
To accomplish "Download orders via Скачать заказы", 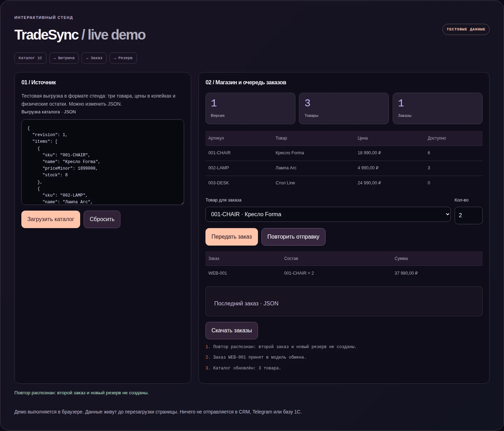I will [232, 331].
